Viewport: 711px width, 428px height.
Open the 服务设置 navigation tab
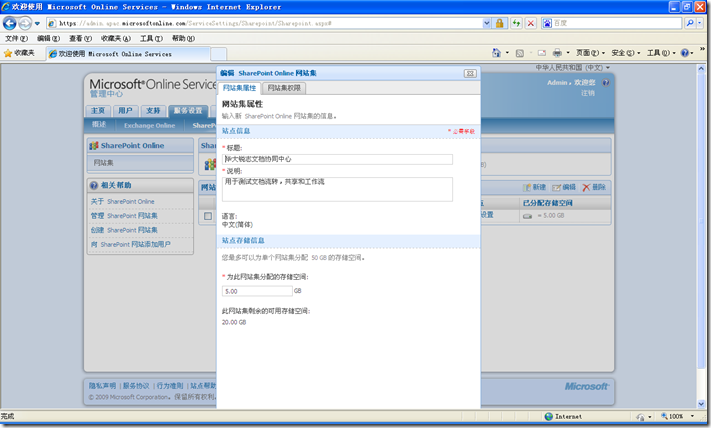[x=188, y=111]
